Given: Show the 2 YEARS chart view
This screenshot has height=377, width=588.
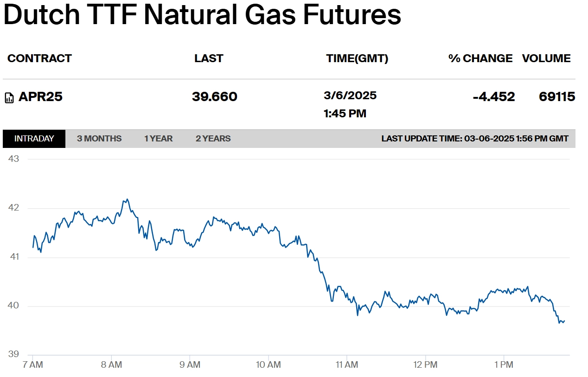Looking at the screenshot, I should [213, 139].
